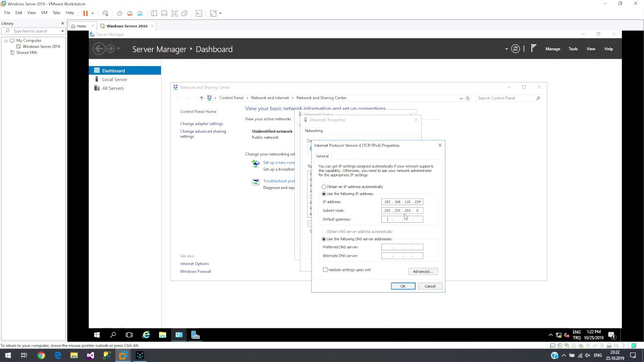
Task: Expand the address bar history dropdown
Action: [461, 98]
